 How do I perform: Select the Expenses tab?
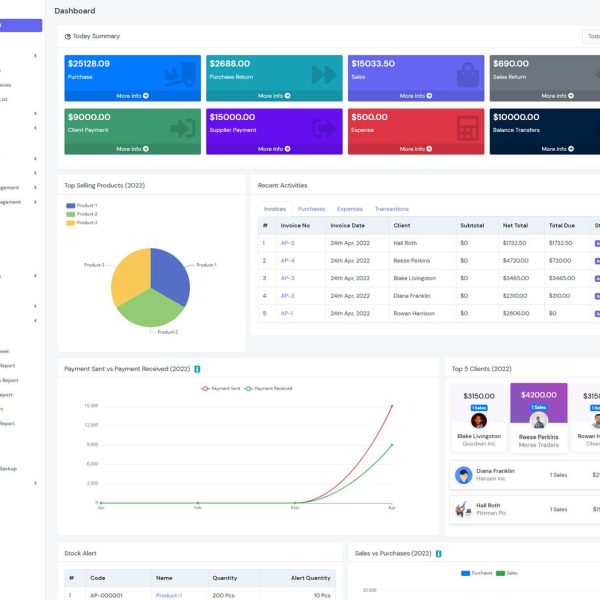[350, 209]
